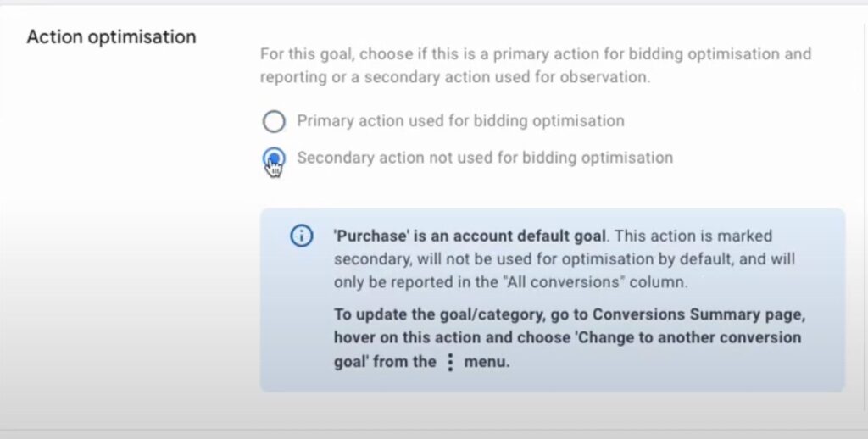Click 'only be reported in the' text line
This screenshot has height=439, width=868.
pos(415,282)
